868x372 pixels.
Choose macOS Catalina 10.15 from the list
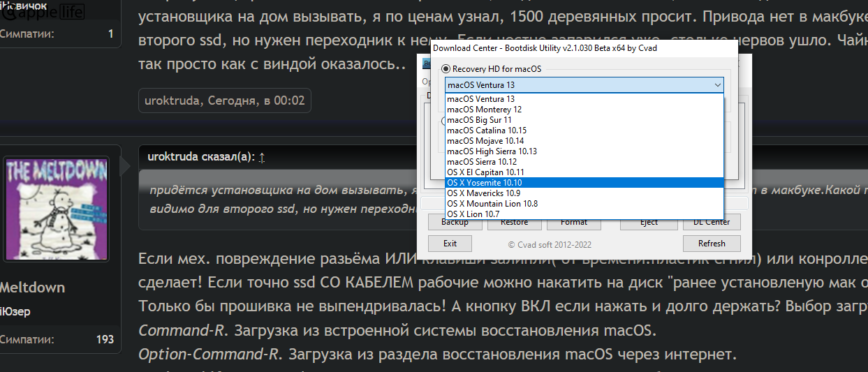tap(584, 131)
